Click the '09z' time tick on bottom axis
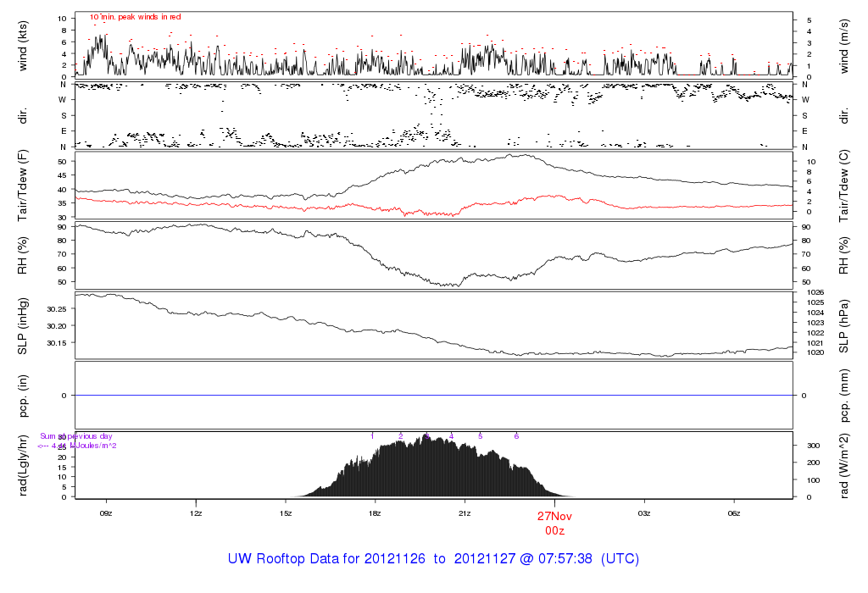Viewport: 868px width, 593px height. tap(106, 513)
